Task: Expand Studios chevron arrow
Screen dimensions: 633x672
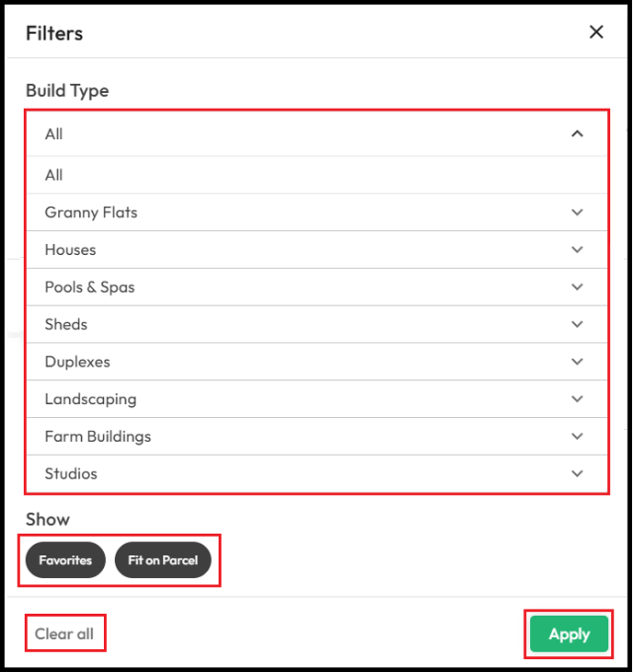Action: (x=577, y=473)
